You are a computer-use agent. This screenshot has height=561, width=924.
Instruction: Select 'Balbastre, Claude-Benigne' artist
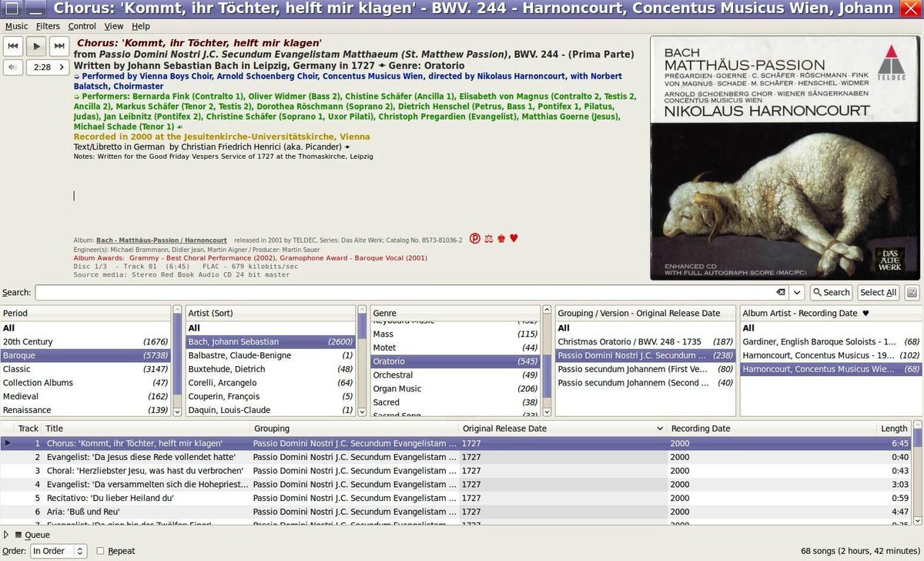(271, 356)
